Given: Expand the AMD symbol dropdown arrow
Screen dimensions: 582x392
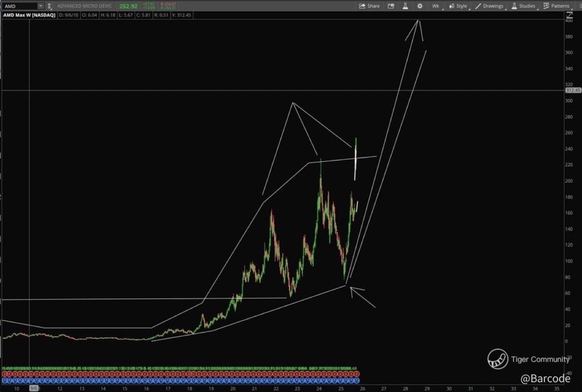Looking at the screenshot, I should pos(40,6).
